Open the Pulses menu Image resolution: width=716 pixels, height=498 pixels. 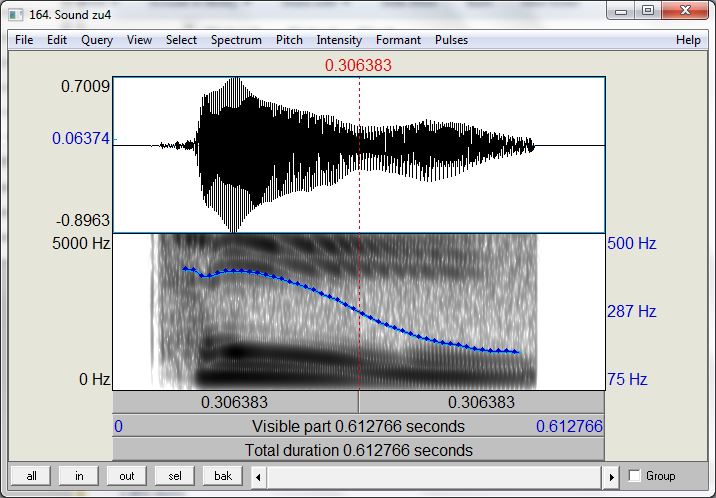451,40
